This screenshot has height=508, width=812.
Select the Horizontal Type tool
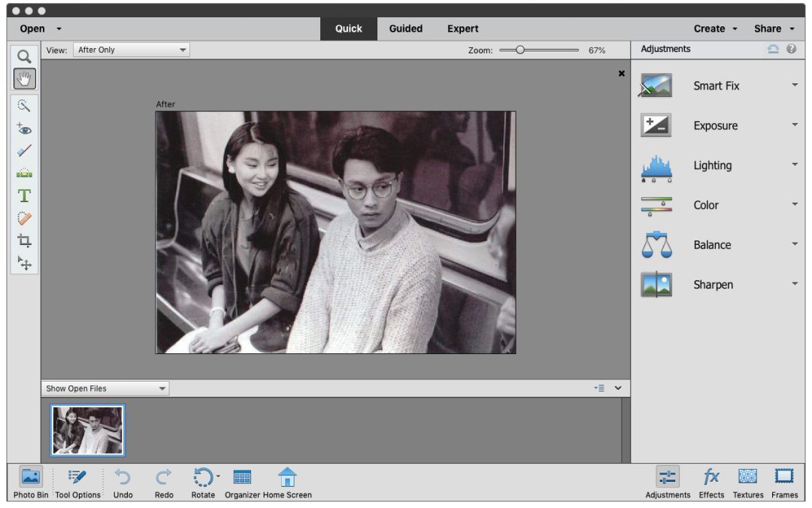pos(24,195)
